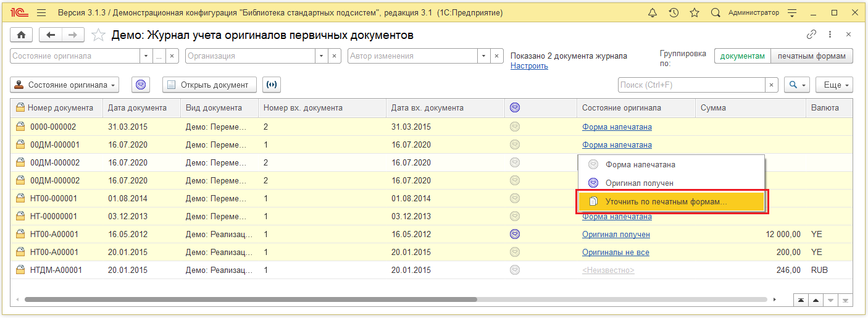Viewport: 868px width, 318px height.
Task: Click state icon in row НТ00-А00001 16.05.2012
Action: 515,234
